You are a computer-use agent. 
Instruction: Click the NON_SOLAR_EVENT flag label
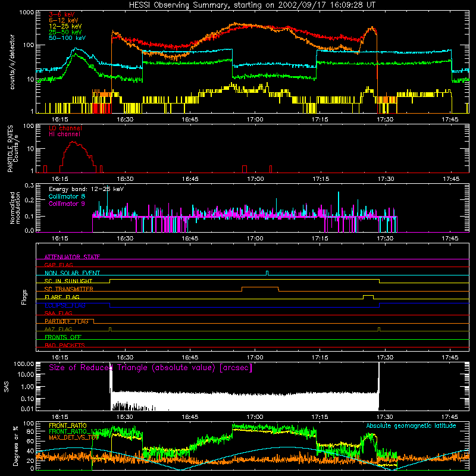[72, 273]
